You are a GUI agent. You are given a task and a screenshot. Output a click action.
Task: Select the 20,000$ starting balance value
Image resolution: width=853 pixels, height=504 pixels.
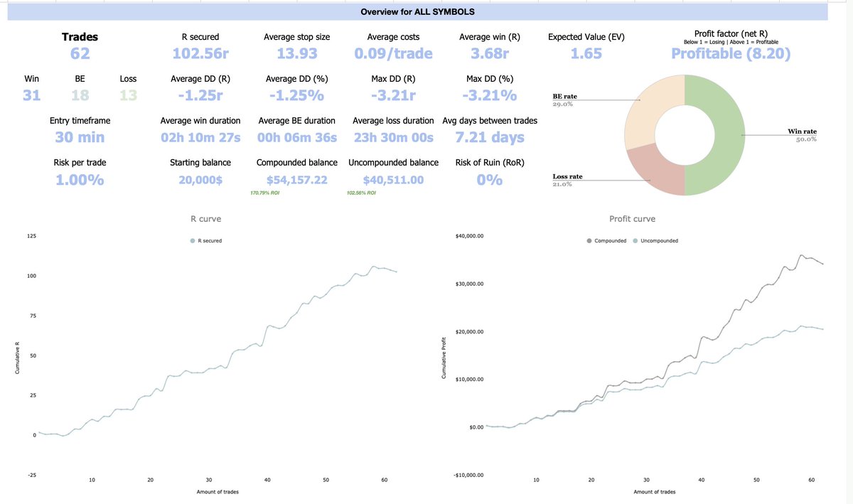click(200, 180)
